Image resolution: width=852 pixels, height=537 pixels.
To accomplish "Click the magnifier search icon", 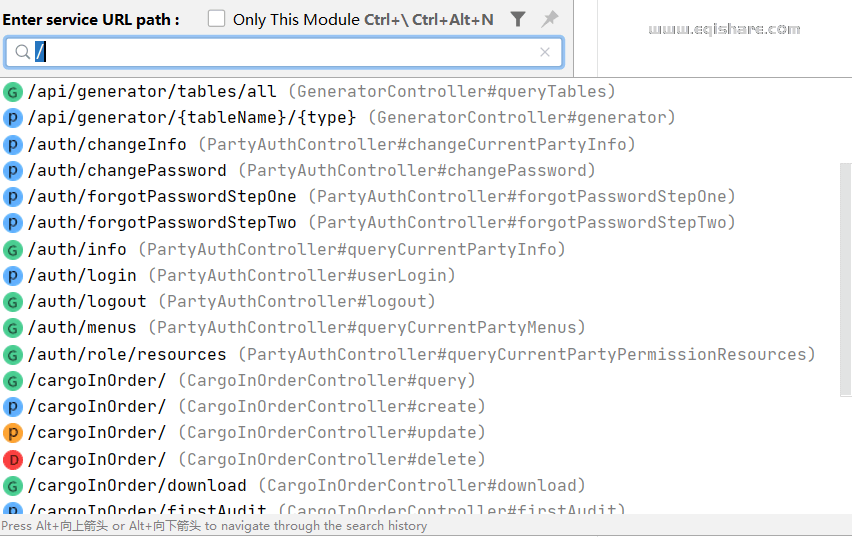I will pos(22,52).
